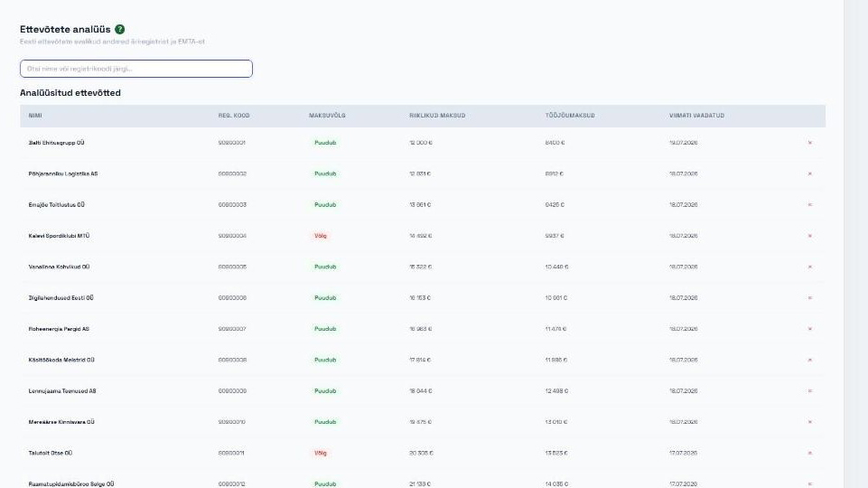Sort by the REG. KOOD column header
868x488 pixels.
[234, 116]
